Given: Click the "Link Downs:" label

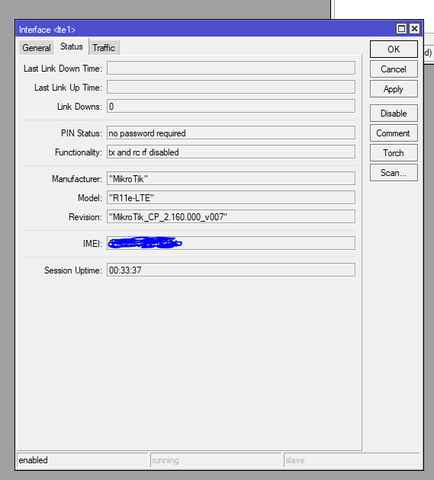Looking at the screenshot, I should click(x=80, y=107).
